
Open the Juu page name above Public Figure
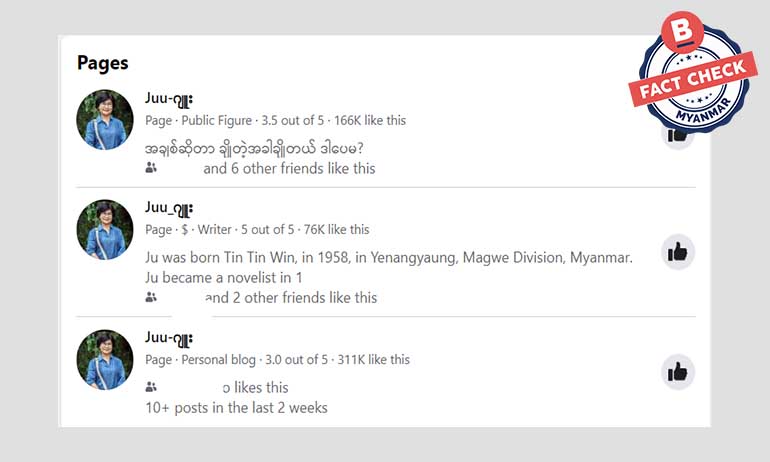[169, 98]
